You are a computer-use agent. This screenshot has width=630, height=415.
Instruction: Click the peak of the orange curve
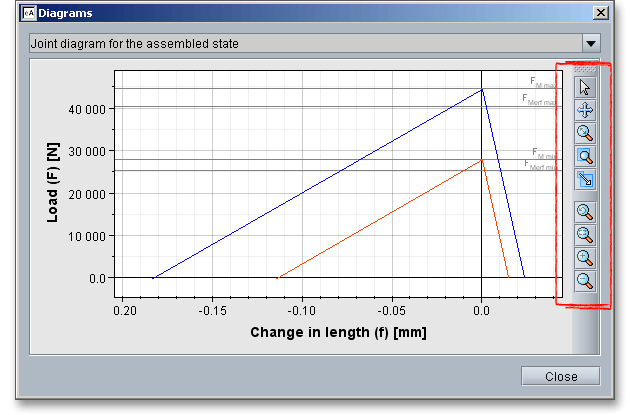[x=482, y=159]
